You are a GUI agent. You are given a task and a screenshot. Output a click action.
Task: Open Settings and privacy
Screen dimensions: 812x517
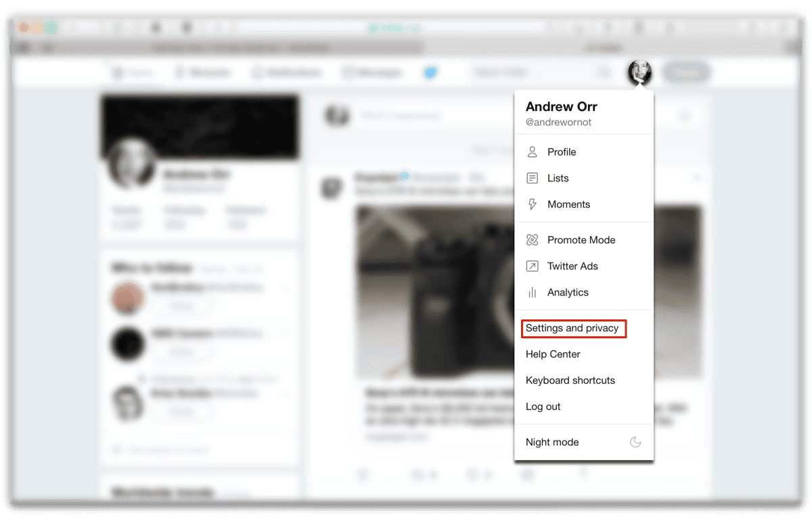573,328
